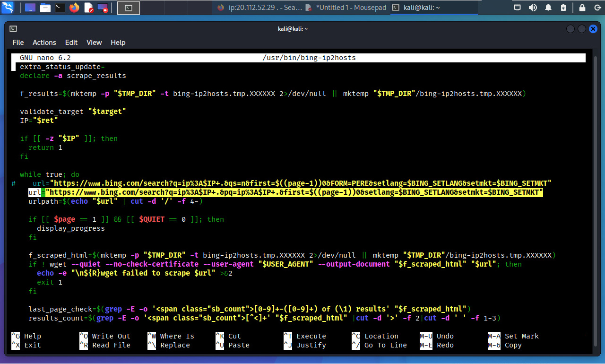Screen dimensions: 605x364
Task: Open the Help menu
Action: tap(118, 42)
